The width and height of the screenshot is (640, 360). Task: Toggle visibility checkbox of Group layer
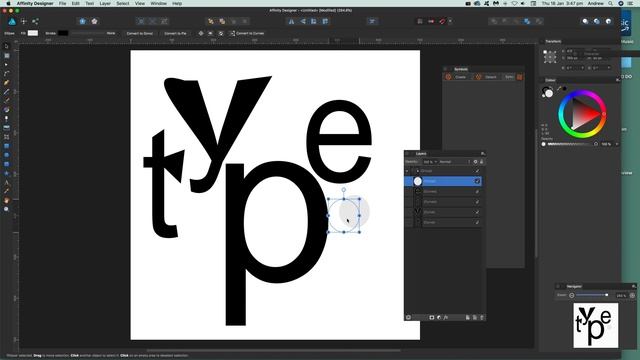(477, 171)
